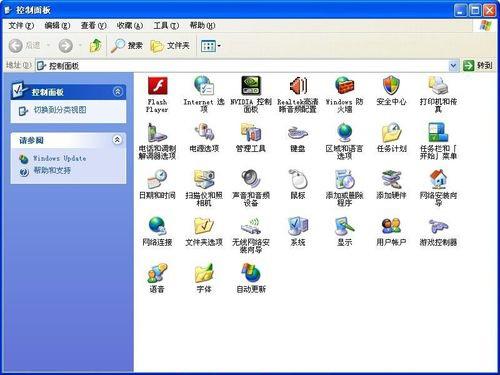This screenshot has width=500, height=375.
Task: Expand the address bar dropdown arrow
Action: point(453,66)
